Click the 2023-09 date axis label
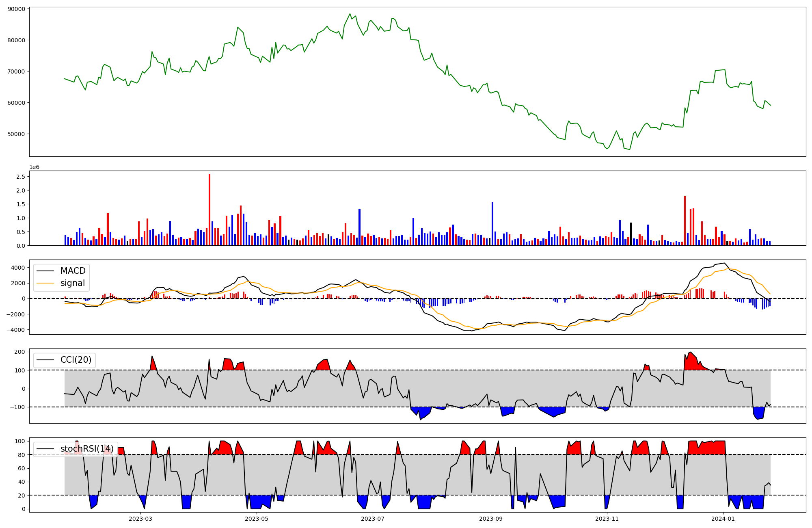Screen dimensions: 812x528 [x=491, y=519]
